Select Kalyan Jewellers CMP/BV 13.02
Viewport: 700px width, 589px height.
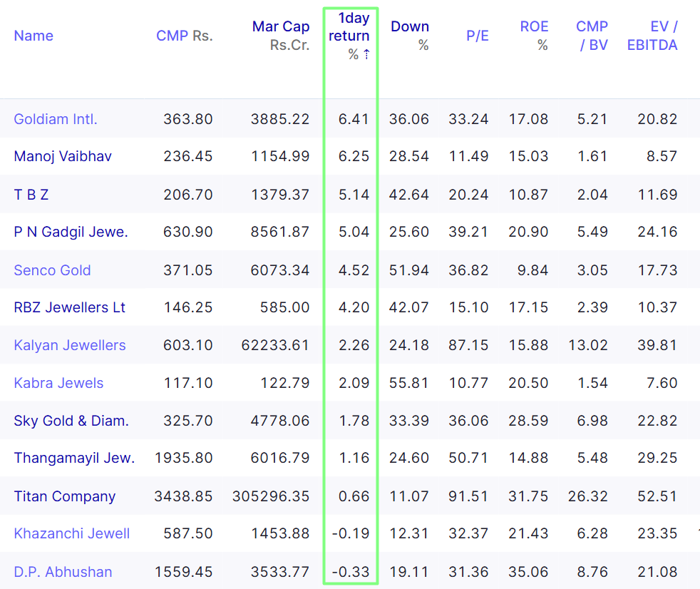[x=588, y=345]
